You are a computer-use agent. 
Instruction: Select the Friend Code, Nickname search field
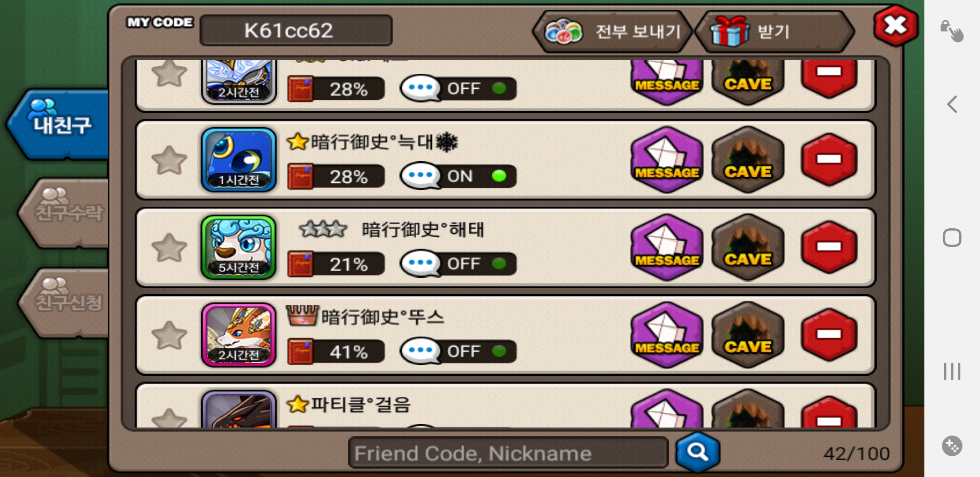pyautogui.click(x=508, y=453)
